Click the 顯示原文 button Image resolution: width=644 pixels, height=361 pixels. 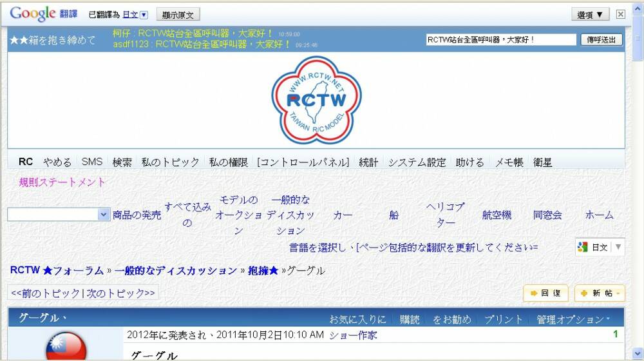(x=178, y=15)
